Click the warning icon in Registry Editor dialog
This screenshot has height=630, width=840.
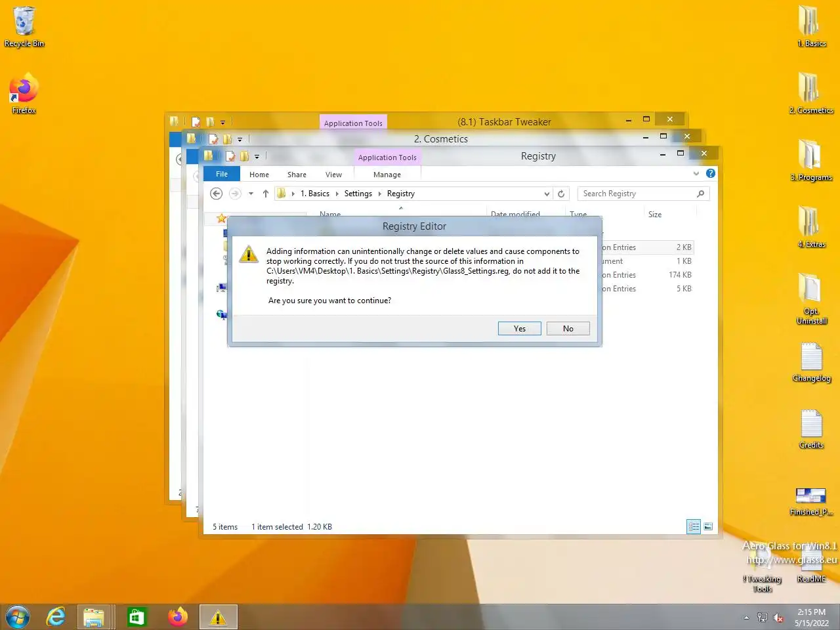click(x=249, y=255)
